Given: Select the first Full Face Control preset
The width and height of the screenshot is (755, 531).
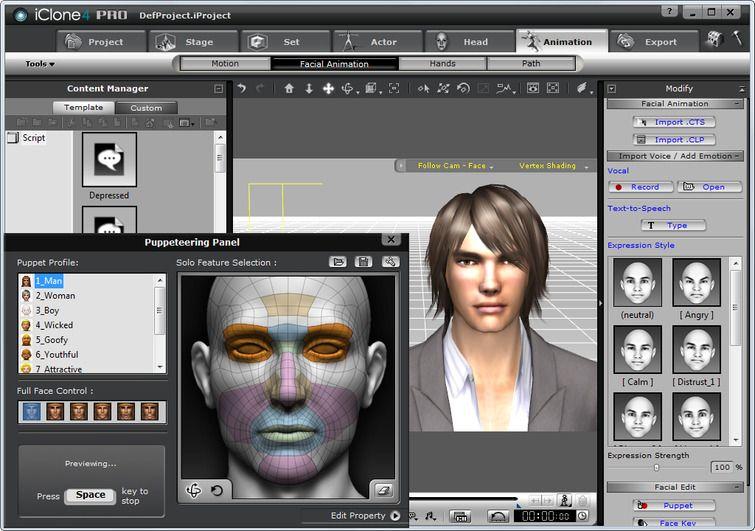Looking at the screenshot, I should tap(31, 411).
